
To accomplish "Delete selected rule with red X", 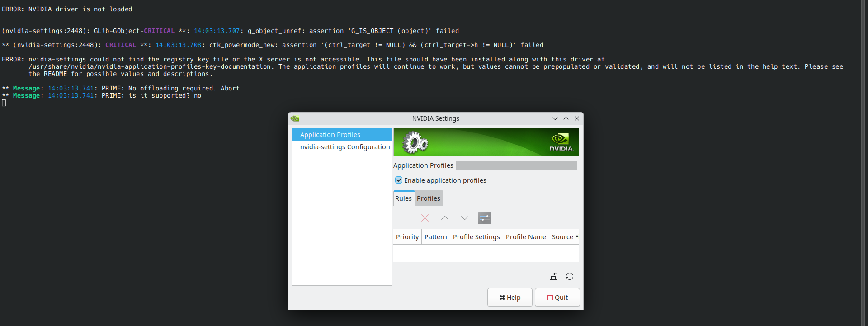I will pyautogui.click(x=425, y=218).
